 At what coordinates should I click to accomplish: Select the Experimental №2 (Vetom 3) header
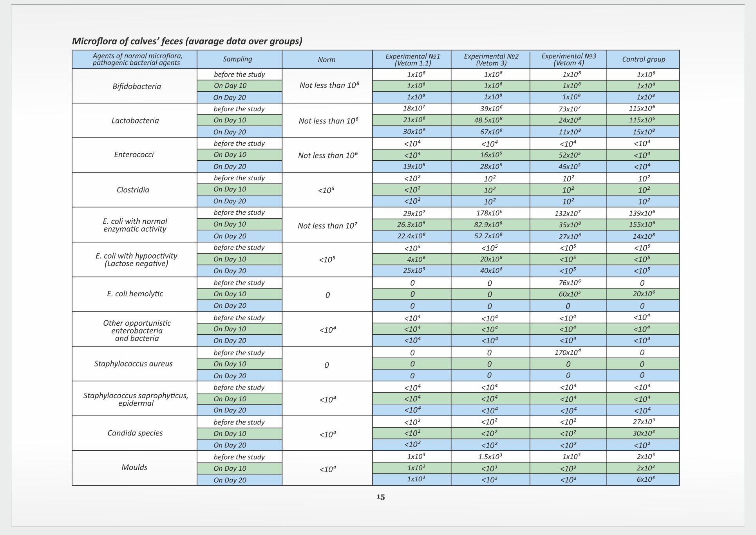[491, 60]
